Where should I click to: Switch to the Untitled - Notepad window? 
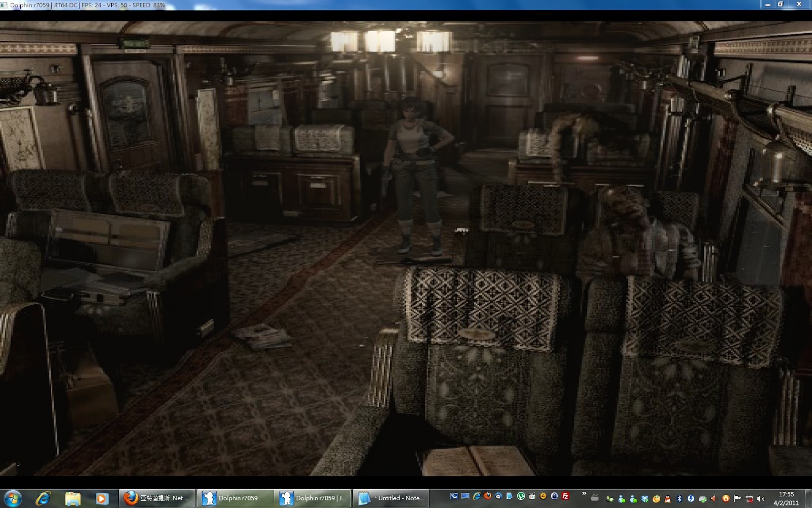[391, 498]
